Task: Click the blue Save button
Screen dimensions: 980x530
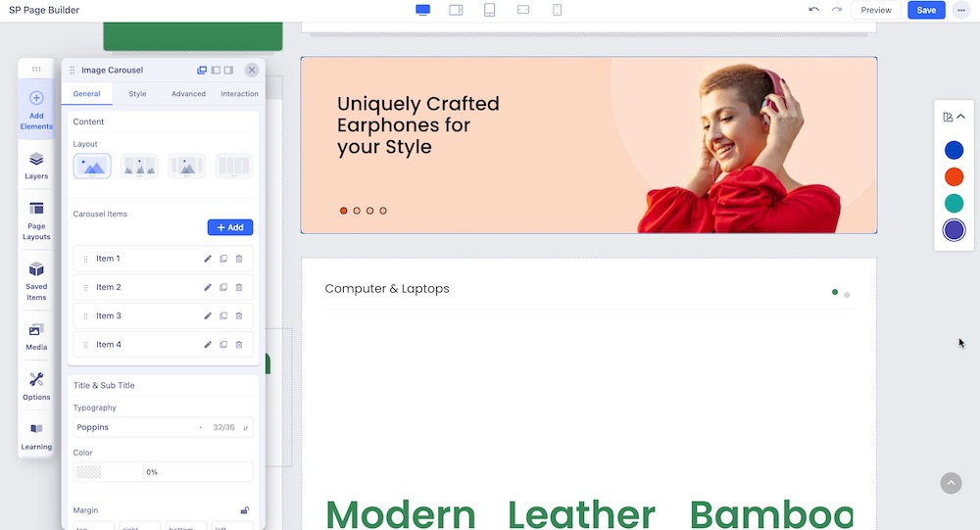Action: (926, 10)
